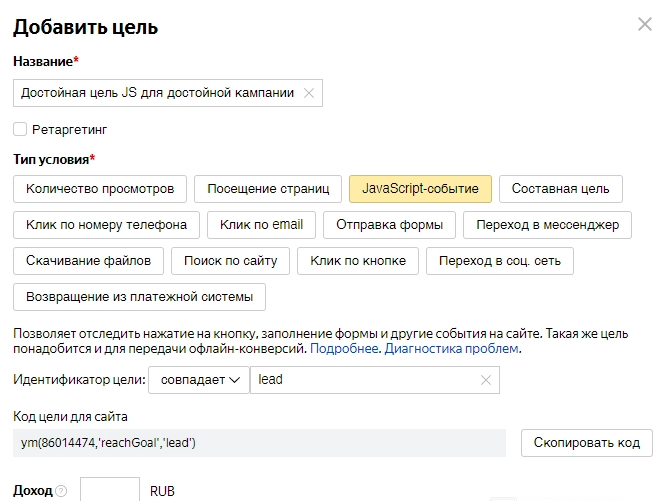Viewport: 666px width, 501px height.
Task: Open the Подробнее link
Action: tap(344, 349)
